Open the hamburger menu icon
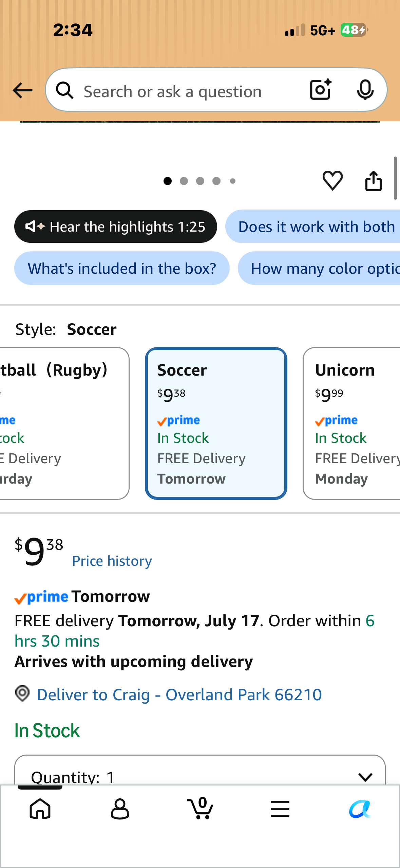The width and height of the screenshot is (400, 868). click(x=280, y=809)
